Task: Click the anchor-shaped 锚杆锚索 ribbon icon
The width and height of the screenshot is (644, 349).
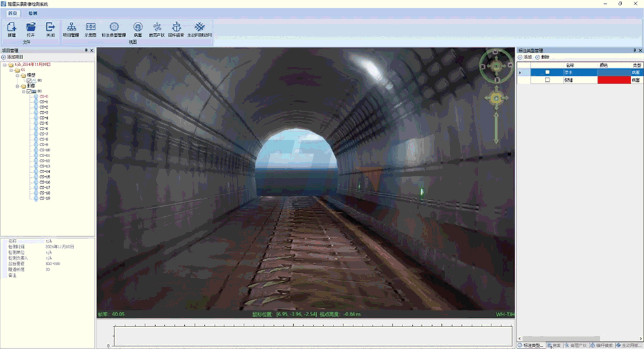Action: click(x=176, y=28)
